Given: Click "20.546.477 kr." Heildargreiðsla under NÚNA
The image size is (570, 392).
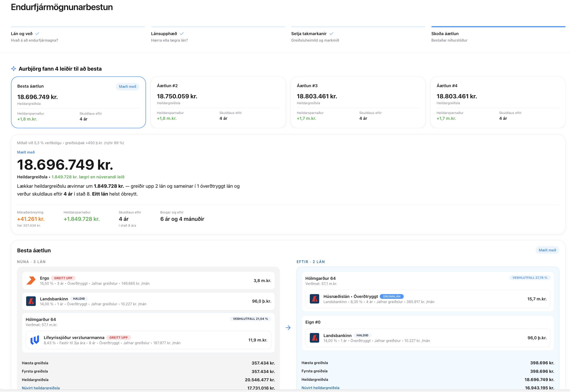Looking at the screenshot, I should (x=260, y=380).
